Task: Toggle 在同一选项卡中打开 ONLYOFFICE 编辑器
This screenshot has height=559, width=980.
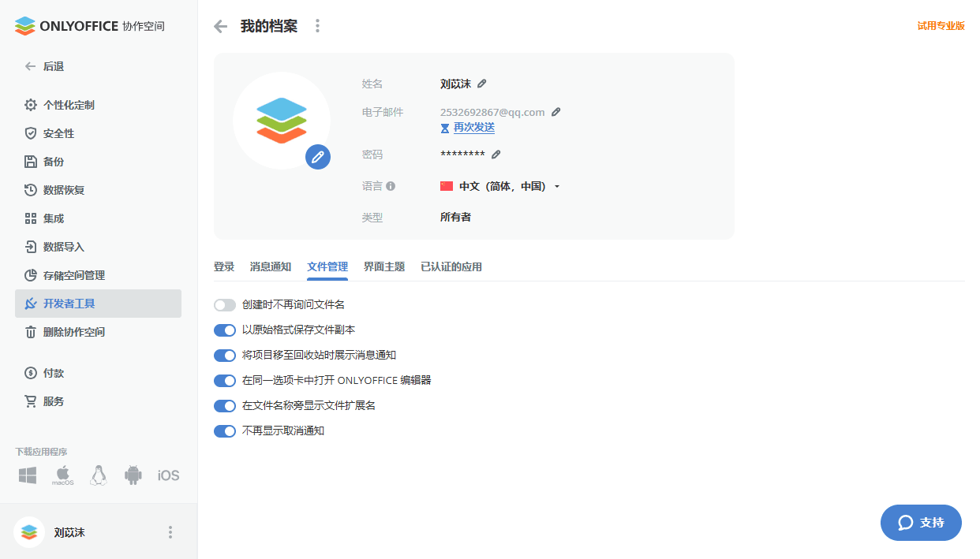Action: click(225, 380)
